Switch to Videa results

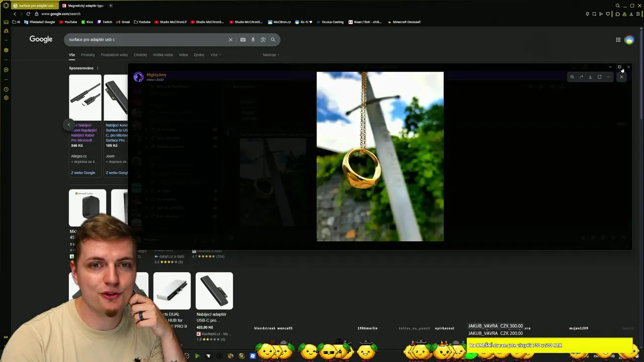(183, 55)
